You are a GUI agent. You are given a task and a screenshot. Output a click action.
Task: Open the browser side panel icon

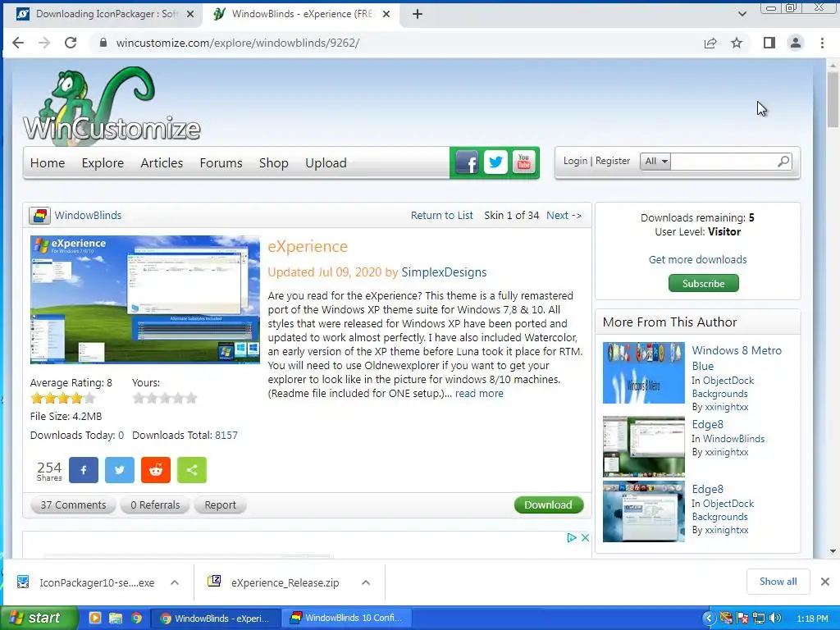click(x=769, y=43)
